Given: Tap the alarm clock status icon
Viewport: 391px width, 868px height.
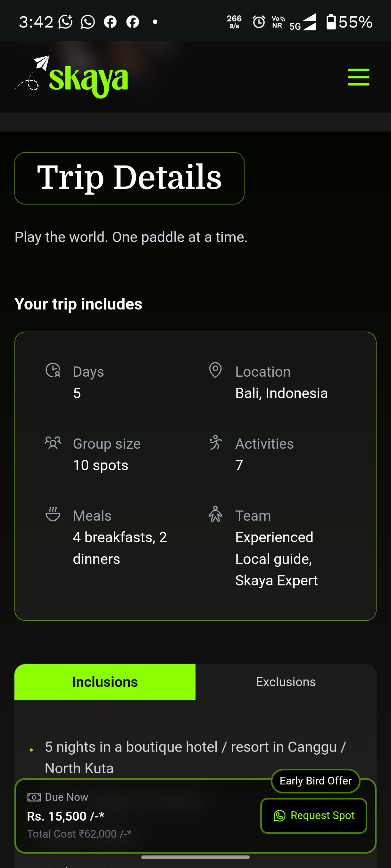Looking at the screenshot, I should click(x=259, y=22).
